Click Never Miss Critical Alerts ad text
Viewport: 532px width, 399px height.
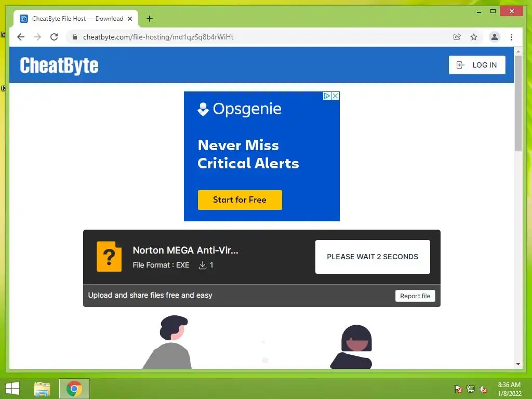tap(248, 154)
